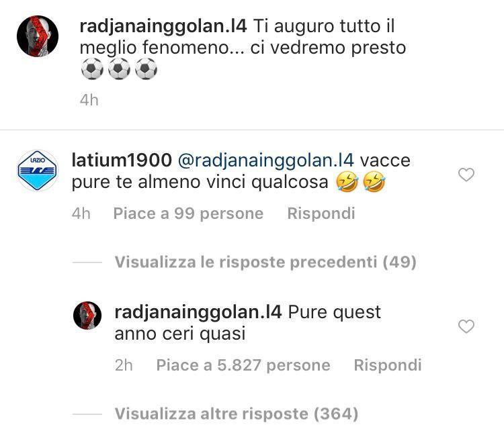Tap the laughing emojis in latium1900 comment
The height and width of the screenshot is (431, 504).
(x=360, y=182)
